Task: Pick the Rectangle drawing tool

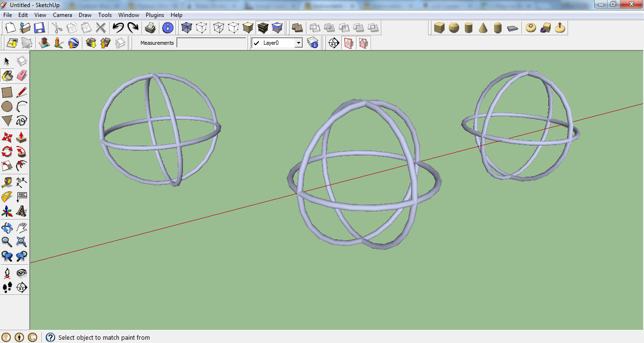Action: coord(7,92)
